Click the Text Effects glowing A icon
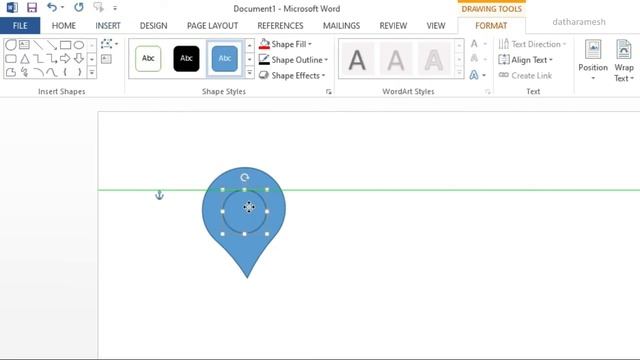 [x=474, y=75]
